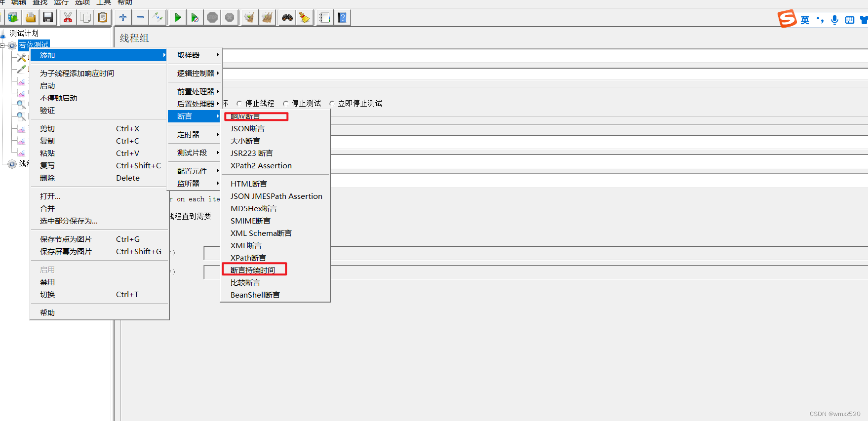Viewport: 868px width, 421px height.
Task: Expand the 测试片段 submenu
Action: (x=195, y=153)
